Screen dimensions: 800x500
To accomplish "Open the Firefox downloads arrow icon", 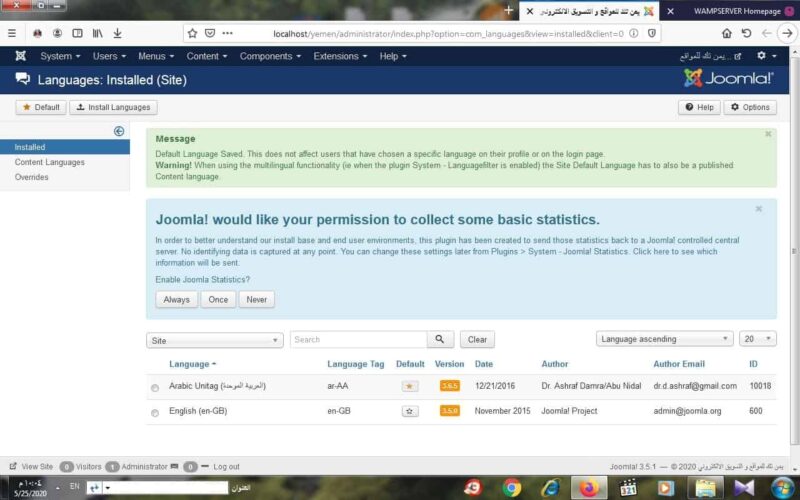I will pyautogui.click(x=117, y=33).
